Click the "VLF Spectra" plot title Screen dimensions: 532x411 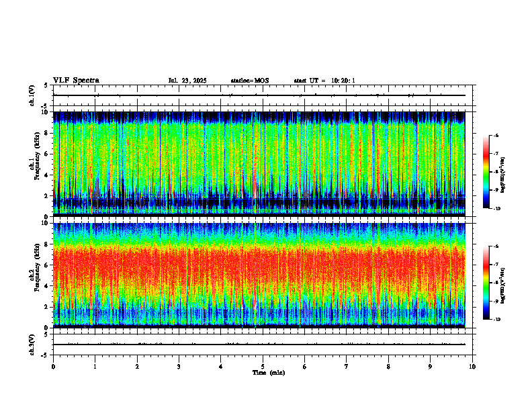[77, 81]
